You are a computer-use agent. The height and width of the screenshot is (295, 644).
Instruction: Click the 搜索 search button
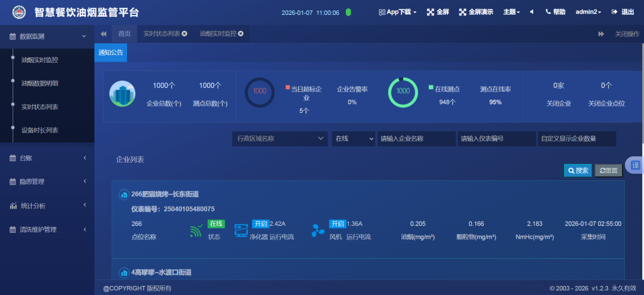(x=578, y=171)
